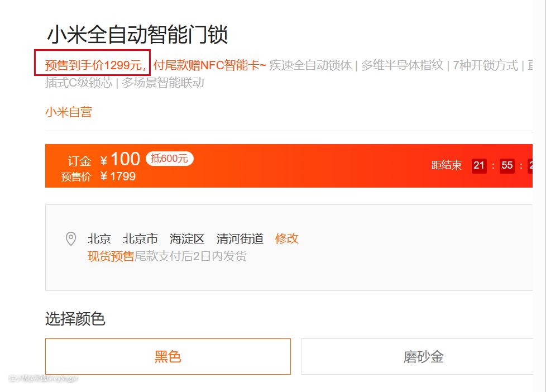Open the 小米自营 seller link

69,112
